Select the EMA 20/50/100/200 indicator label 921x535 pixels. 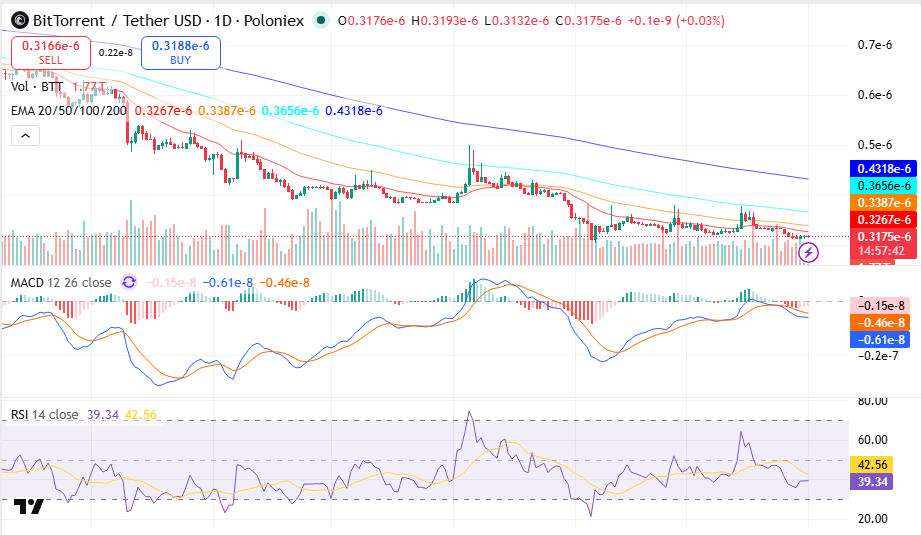point(69,110)
